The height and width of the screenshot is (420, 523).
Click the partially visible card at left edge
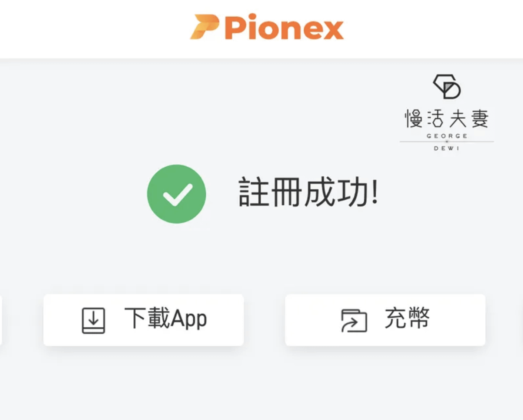[1, 320]
